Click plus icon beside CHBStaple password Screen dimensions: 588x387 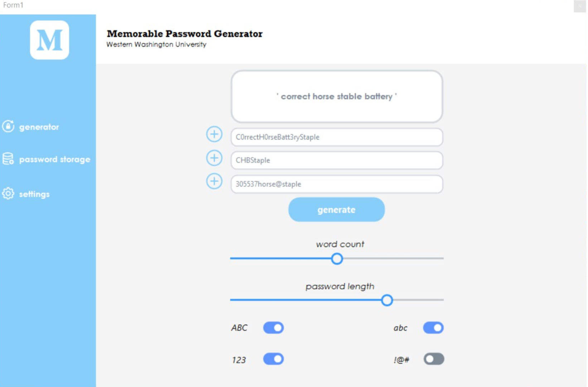click(x=214, y=158)
